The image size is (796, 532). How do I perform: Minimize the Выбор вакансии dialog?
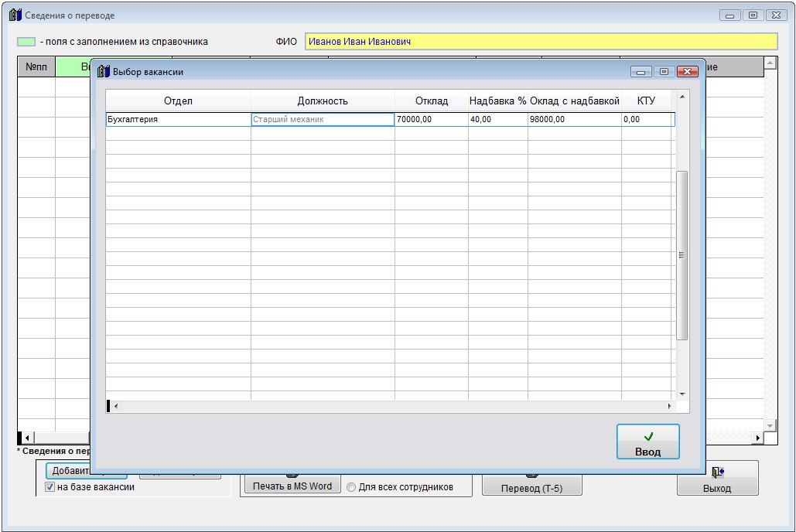point(641,72)
